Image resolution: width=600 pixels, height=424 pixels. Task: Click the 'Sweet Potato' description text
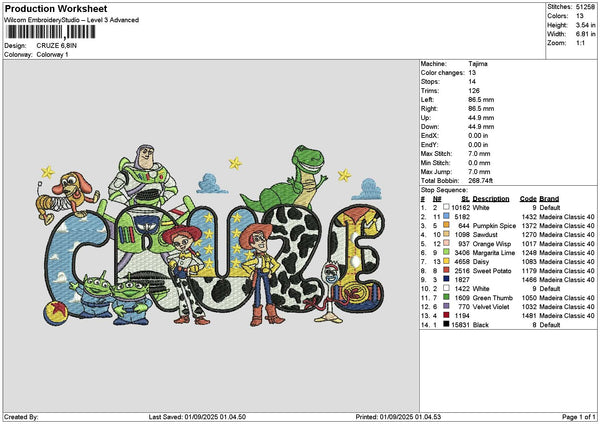pos(492,271)
